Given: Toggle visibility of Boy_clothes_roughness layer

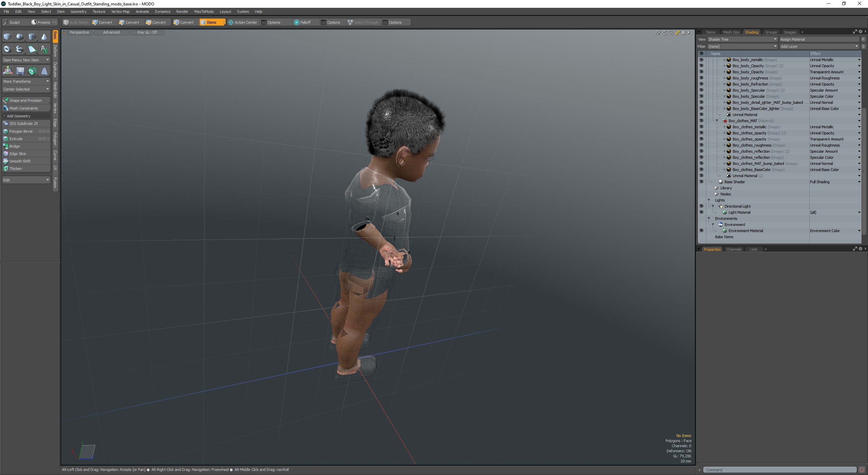Looking at the screenshot, I should coord(701,145).
